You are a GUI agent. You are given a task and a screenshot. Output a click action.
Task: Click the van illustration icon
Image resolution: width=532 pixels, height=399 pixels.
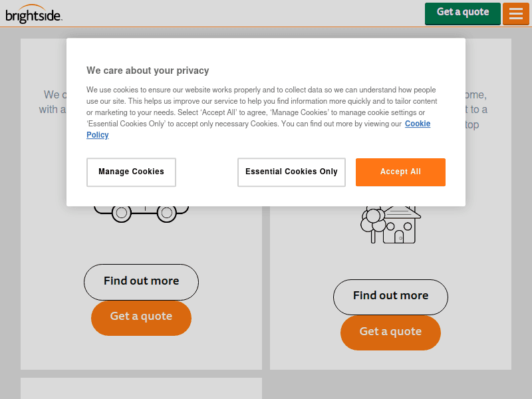click(141, 211)
